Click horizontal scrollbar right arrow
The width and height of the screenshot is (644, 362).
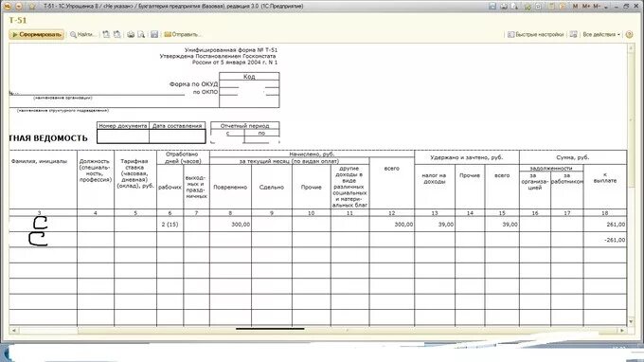coord(622,330)
